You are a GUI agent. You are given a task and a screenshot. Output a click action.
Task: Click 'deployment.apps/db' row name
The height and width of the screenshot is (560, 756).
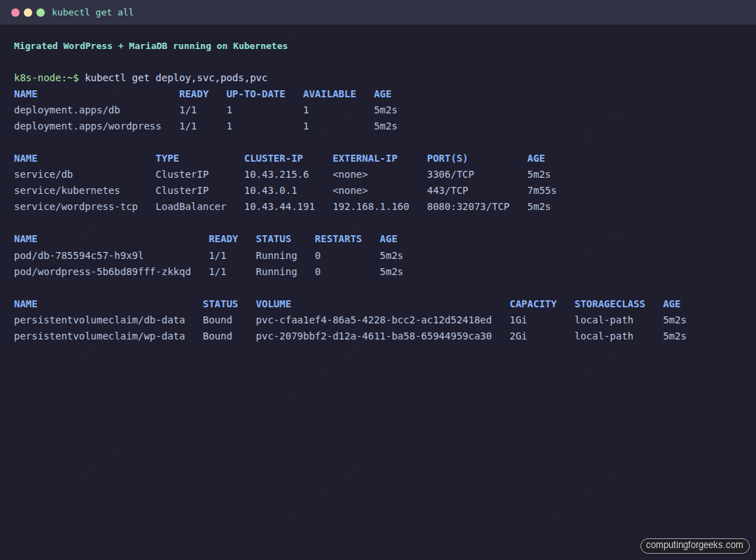[67, 110]
